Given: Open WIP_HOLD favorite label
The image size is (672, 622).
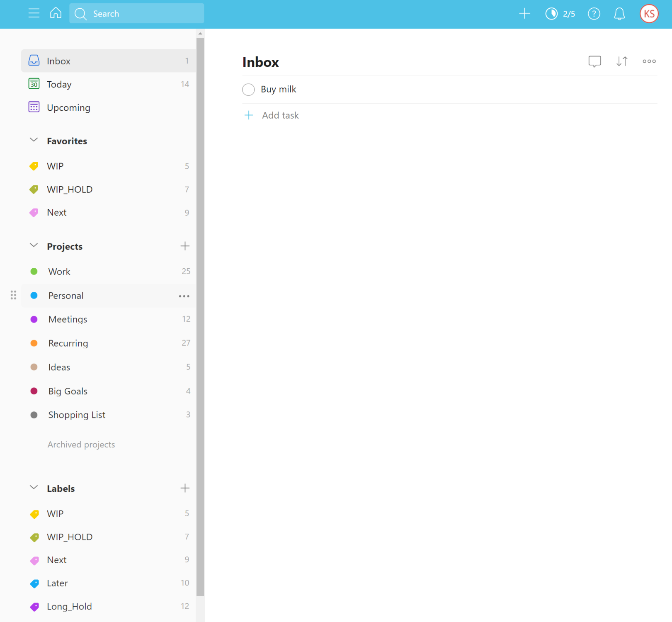Looking at the screenshot, I should click(108, 189).
